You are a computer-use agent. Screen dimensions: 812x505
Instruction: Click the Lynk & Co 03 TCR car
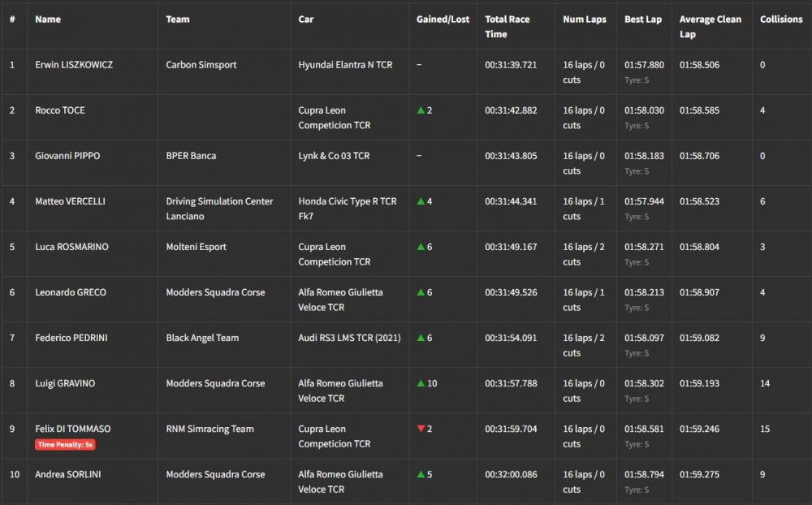pyautogui.click(x=334, y=156)
